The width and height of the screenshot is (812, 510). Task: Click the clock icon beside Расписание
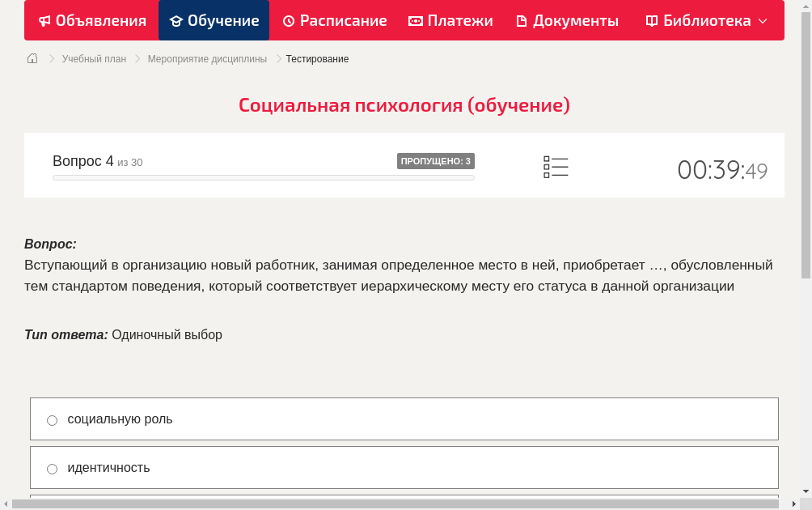[287, 20]
